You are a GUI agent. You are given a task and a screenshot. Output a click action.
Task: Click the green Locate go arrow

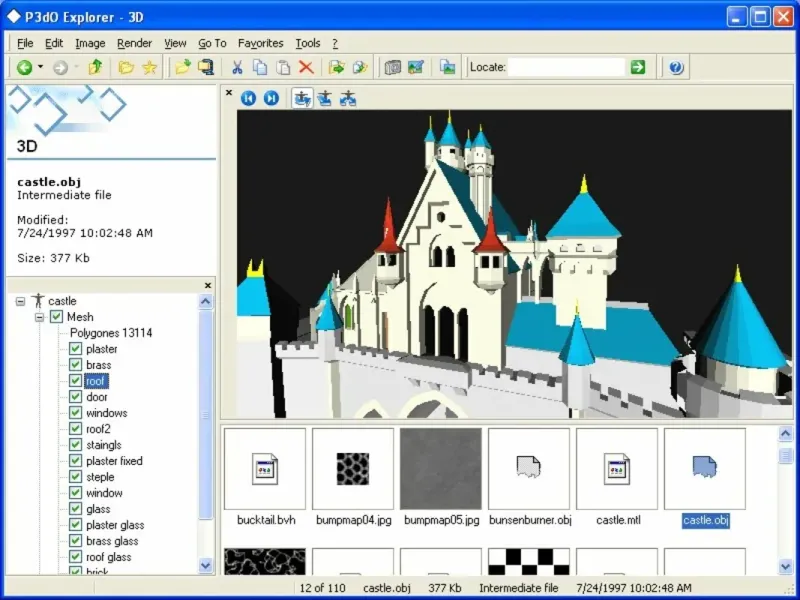pyautogui.click(x=638, y=68)
